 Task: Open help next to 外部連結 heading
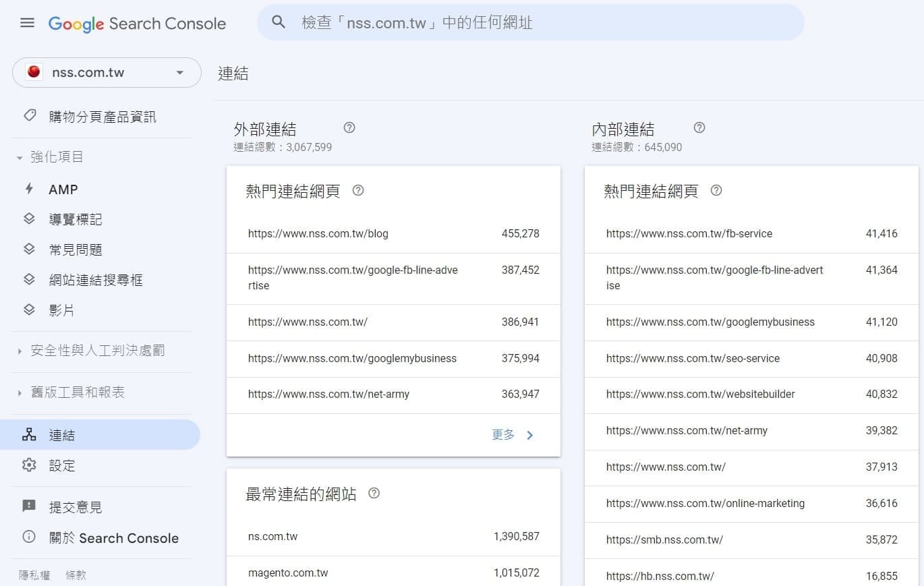click(x=349, y=127)
